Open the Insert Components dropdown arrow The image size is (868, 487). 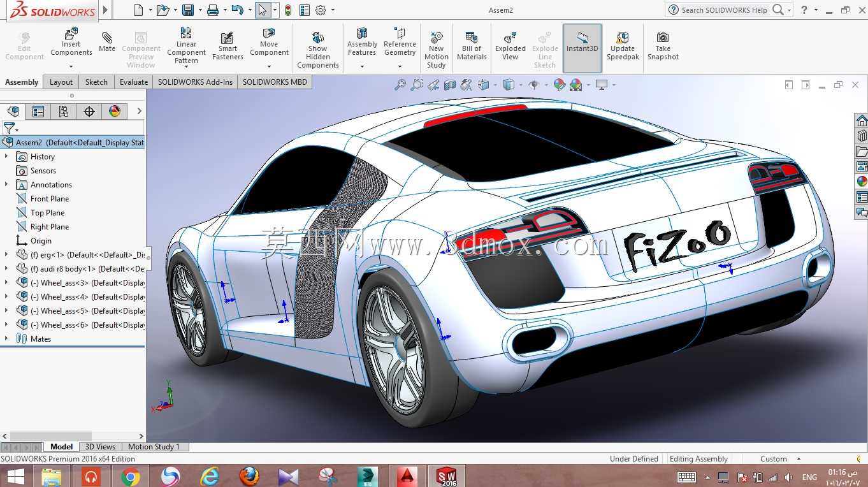[71, 66]
